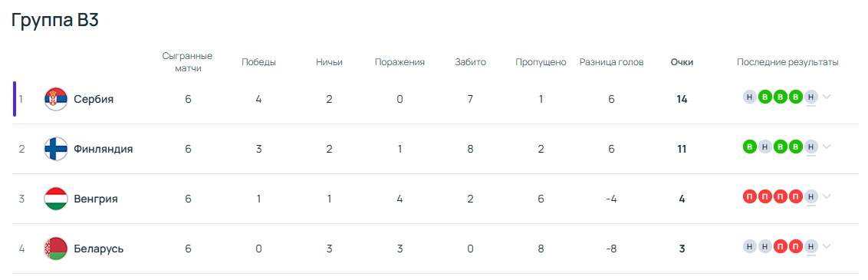
Task: Expand Serbia's recent results chevron
Action: click(x=827, y=97)
